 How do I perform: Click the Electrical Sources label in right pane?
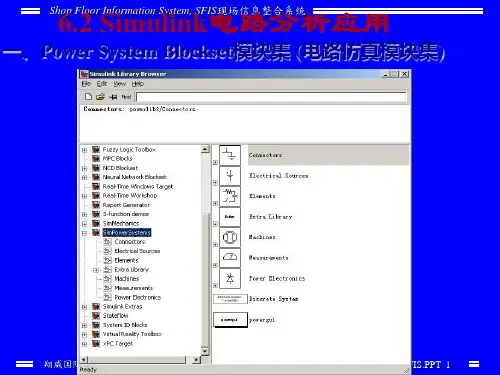[x=278, y=176]
